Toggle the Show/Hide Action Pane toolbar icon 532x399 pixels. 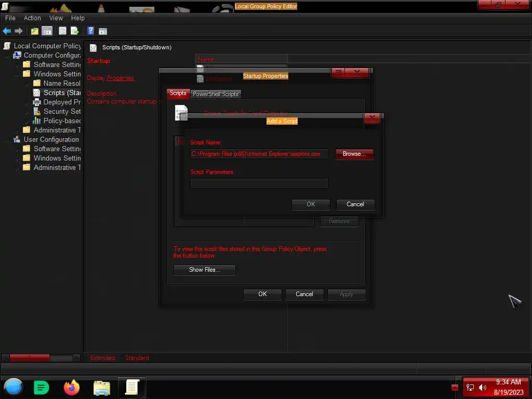[103, 32]
